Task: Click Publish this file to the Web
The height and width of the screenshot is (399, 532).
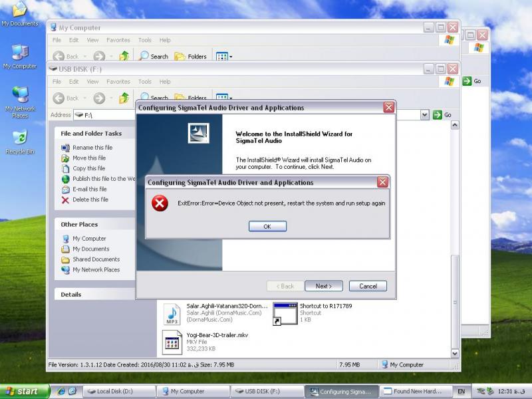Action: click(104, 179)
